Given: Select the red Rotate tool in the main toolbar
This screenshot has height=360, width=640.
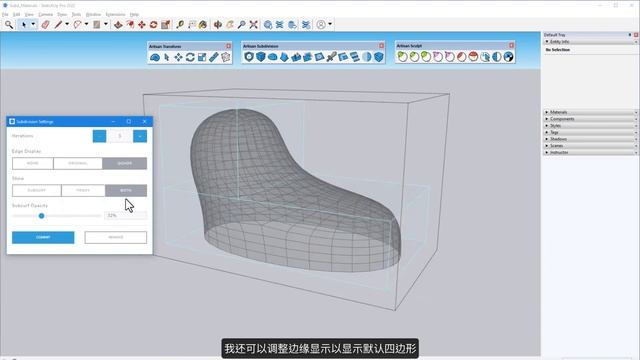Looking at the screenshot, I should click(x=153, y=25).
